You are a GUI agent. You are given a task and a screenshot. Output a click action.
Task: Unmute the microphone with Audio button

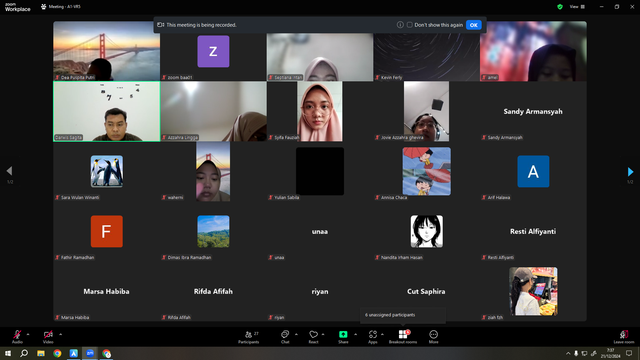click(x=17, y=336)
